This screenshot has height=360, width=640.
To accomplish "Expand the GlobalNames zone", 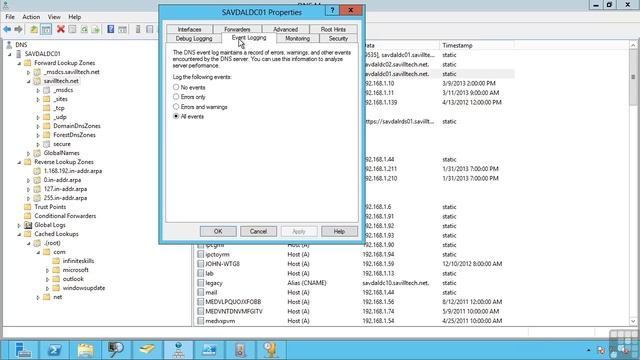I will 29,153.
